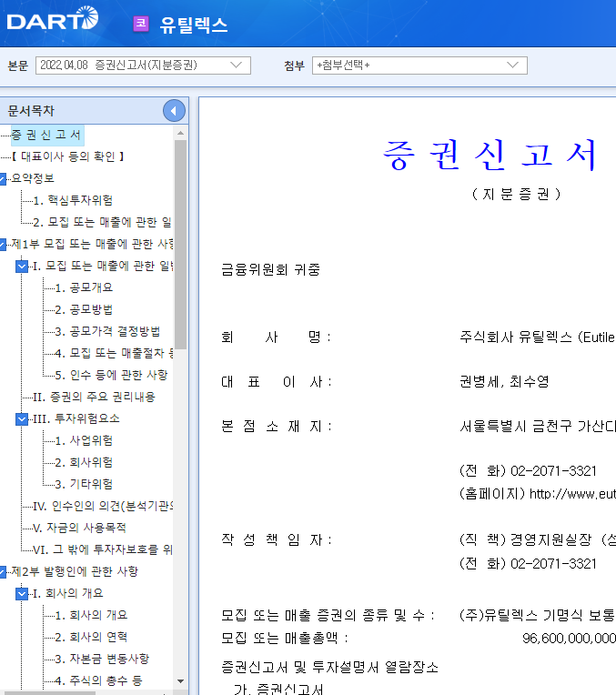This screenshot has width=616, height=695.
Task: Go to 2. 회사의 연혁
Action: pos(91,637)
